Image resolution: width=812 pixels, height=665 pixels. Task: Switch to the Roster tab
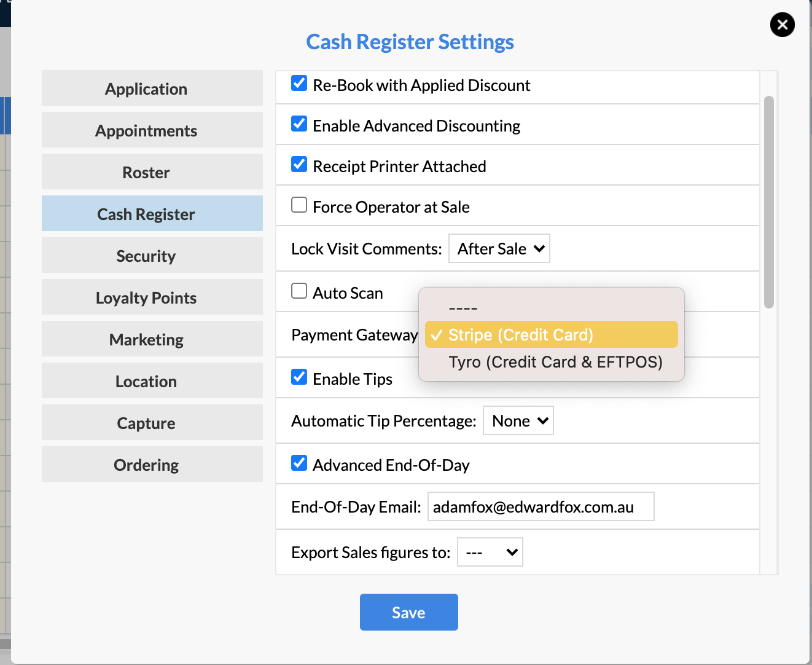(x=152, y=171)
